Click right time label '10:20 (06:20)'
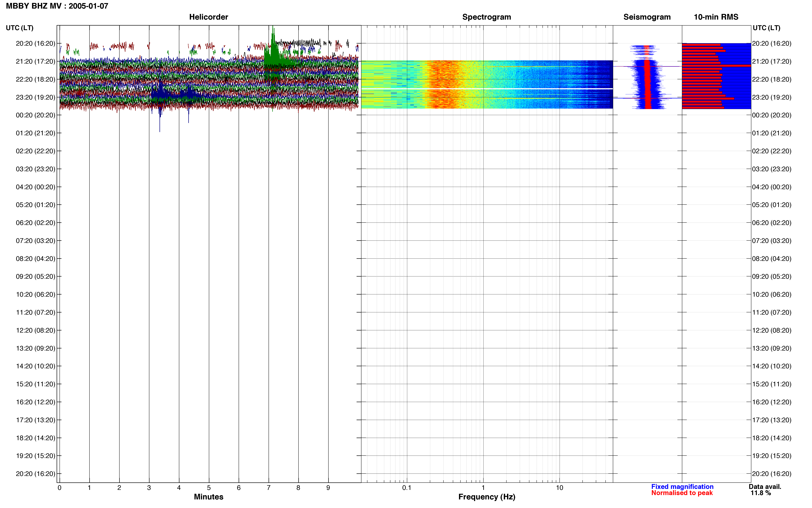This screenshot has height=508, width=812. coord(772,295)
